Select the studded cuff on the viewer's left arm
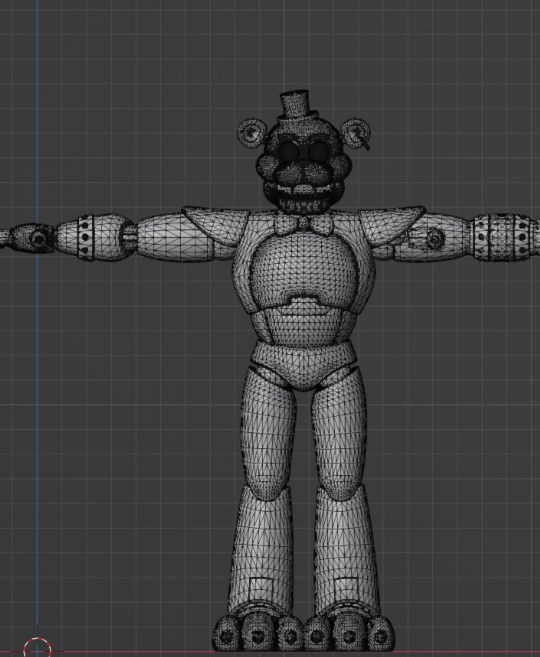This screenshot has width=540, height=657. pos(85,236)
